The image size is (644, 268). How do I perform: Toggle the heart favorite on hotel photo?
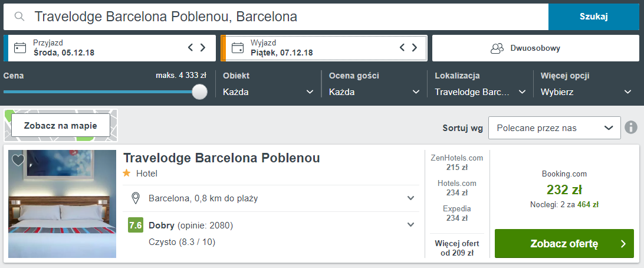click(x=18, y=160)
